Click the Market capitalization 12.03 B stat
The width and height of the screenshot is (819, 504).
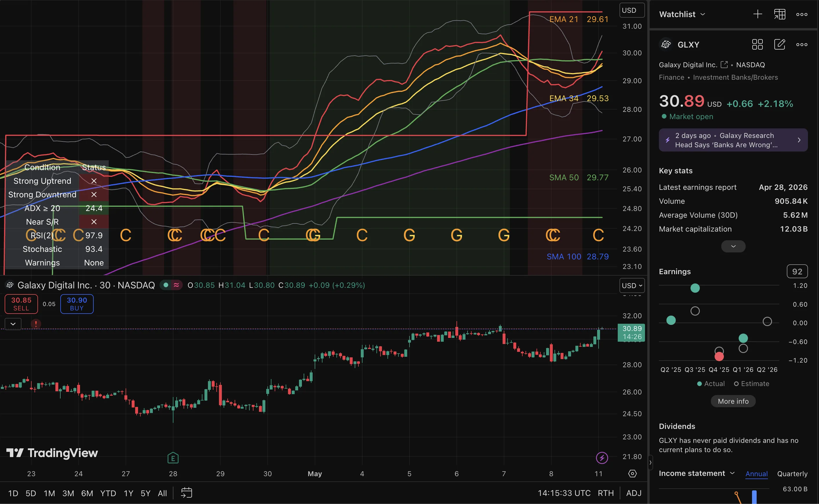pos(733,229)
